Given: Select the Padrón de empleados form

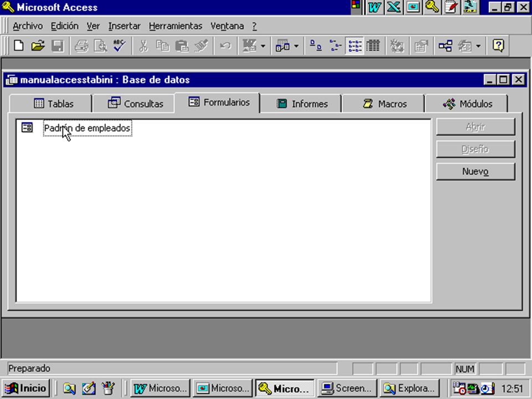Looking at the screenshot, I should coord(87,128).
